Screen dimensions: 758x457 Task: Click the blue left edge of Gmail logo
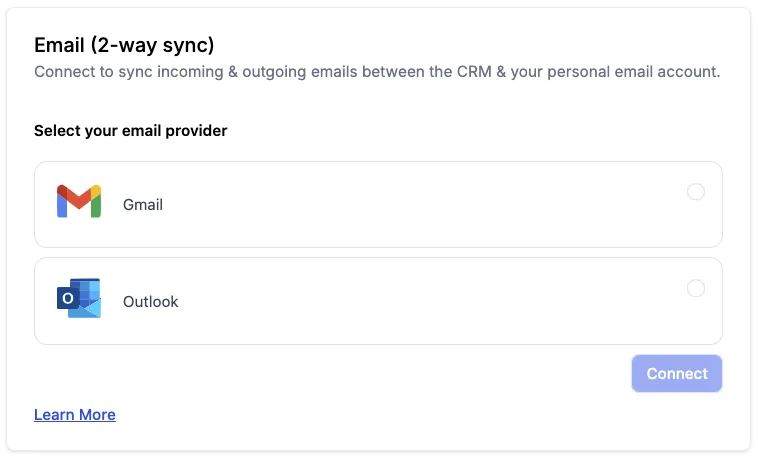coord(62,207)
